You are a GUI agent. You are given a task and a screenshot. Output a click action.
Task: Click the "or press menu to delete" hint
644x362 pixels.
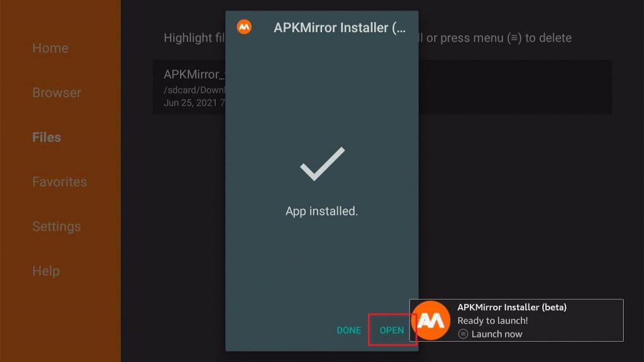tap(499, 38)
